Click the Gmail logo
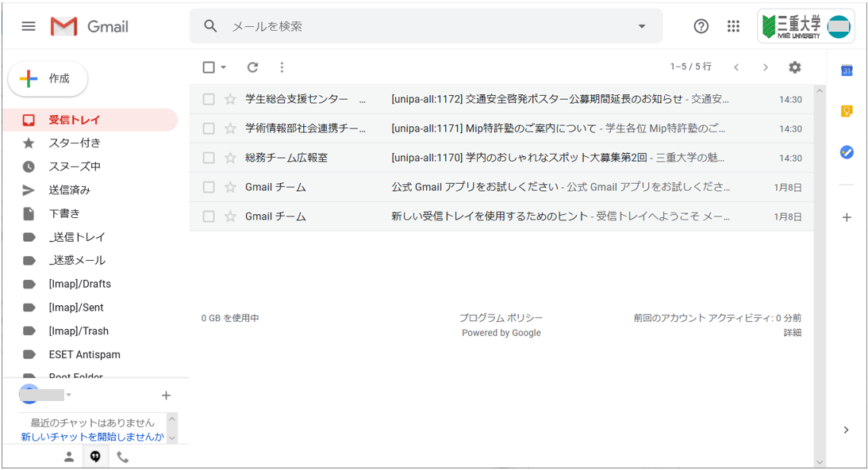The height and width of the screenshot is (470, 868). [89, 26]
